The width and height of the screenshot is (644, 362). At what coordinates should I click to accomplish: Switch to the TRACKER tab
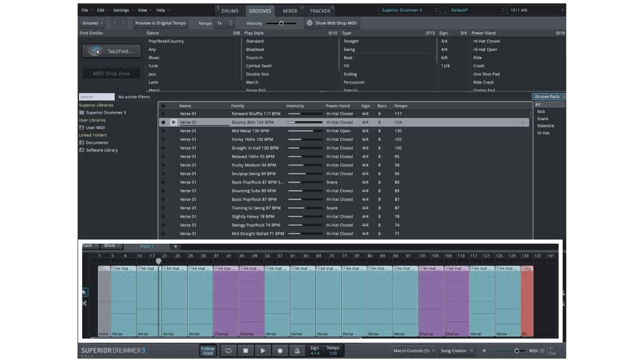tap(320, 11)
